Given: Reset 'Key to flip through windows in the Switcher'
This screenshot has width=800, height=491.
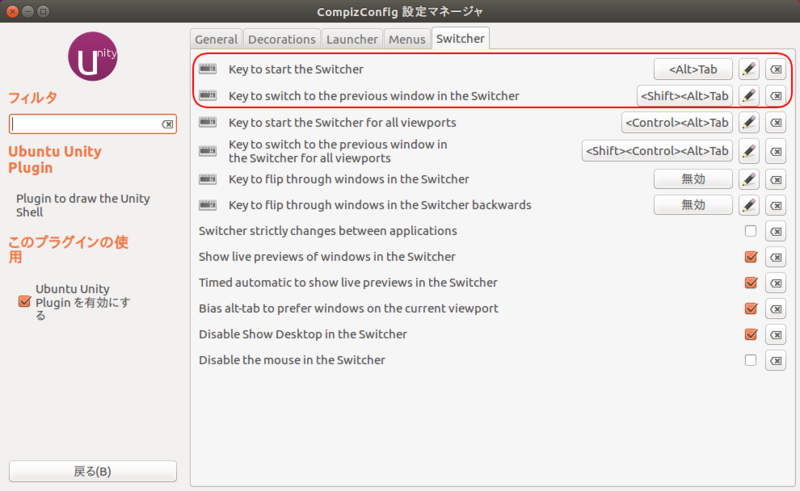Looking at the screenshot, I should [776, 179].
